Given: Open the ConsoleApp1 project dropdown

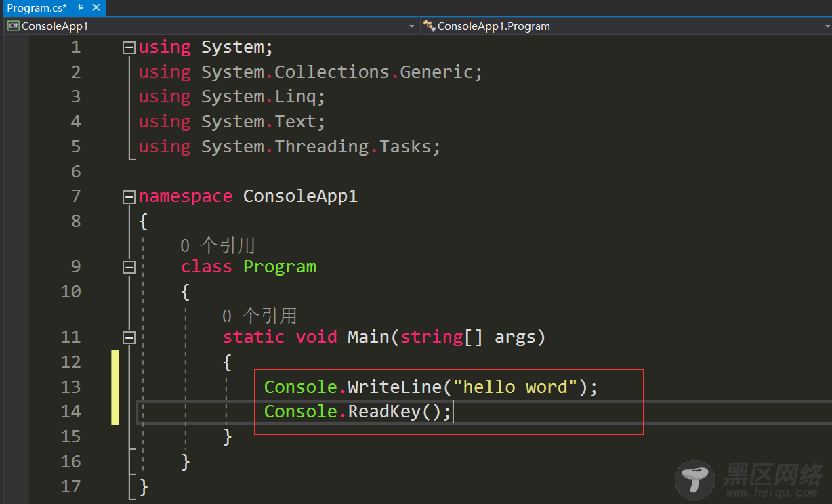Looking at the screenshot, I should (411, 26).
